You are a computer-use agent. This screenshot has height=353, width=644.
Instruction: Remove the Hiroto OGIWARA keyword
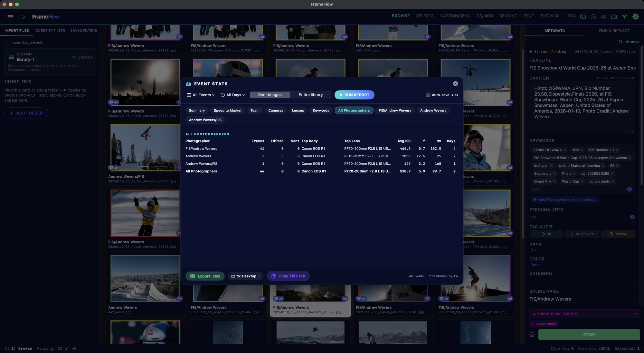pyautogui.click(x=564, y=150)
